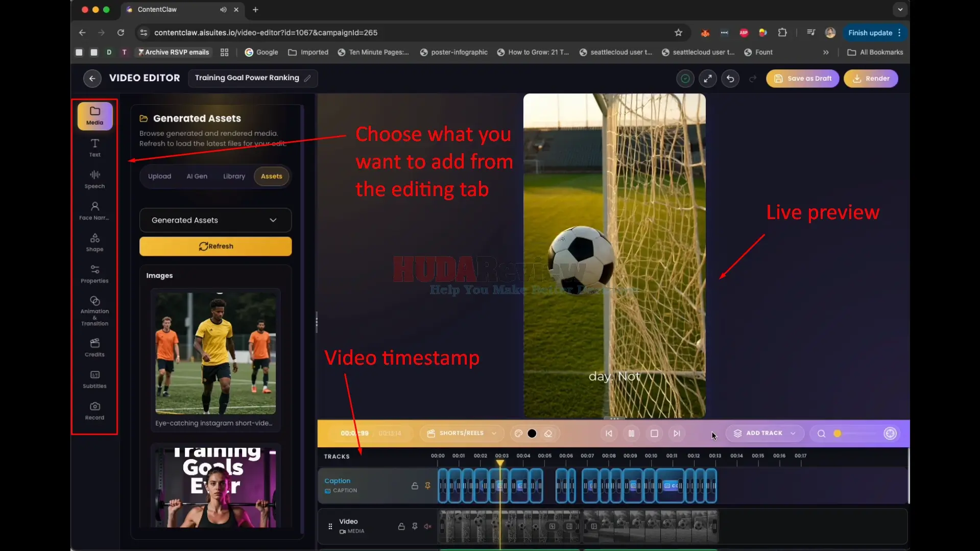Select the Assets tab
Screen dimensions: 980x551
[272, 176]
